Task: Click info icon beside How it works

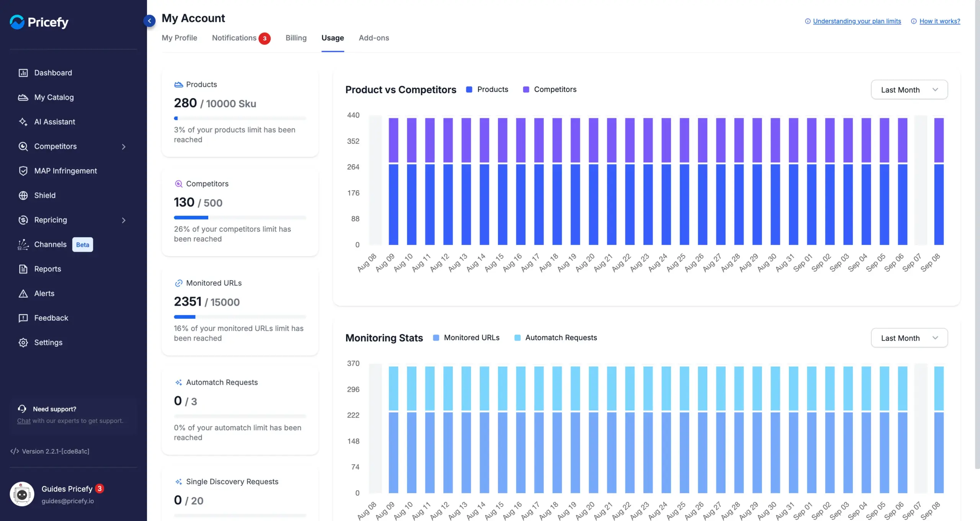Action: click(914, 21)
